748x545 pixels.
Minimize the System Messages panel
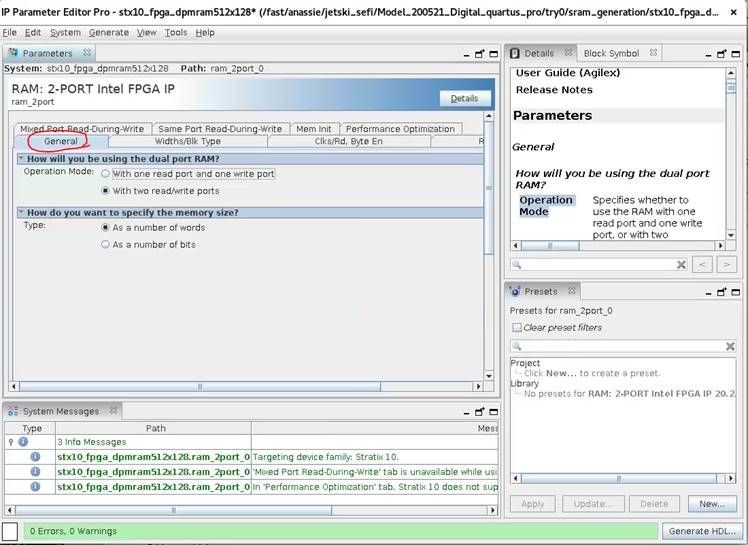click(x=467, y=413)
